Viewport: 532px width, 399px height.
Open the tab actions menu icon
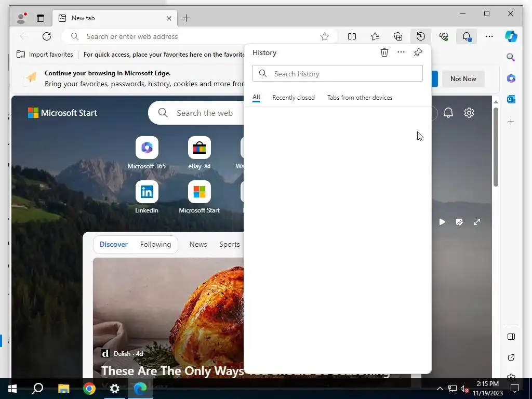(41, 18)
